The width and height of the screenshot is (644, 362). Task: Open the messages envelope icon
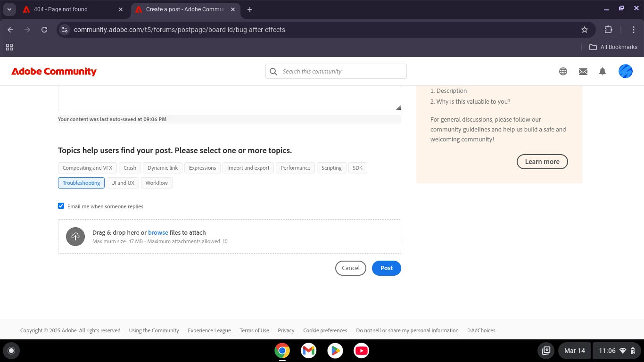(x=583, y=72)
